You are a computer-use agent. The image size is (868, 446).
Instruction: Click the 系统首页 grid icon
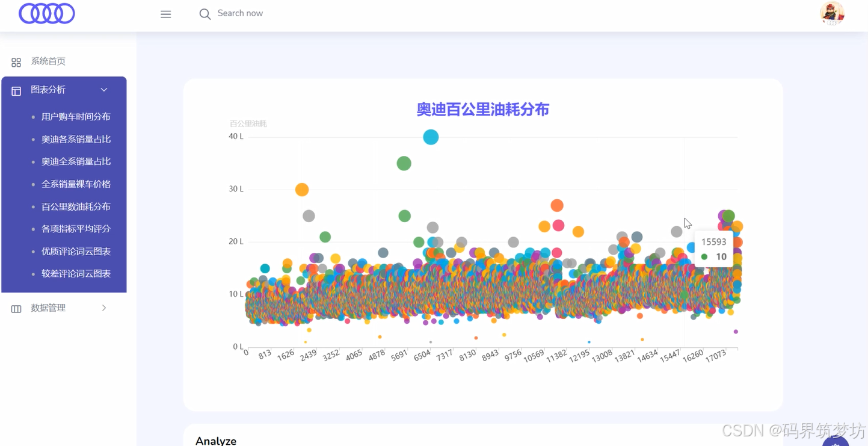[x=16, y=62]
